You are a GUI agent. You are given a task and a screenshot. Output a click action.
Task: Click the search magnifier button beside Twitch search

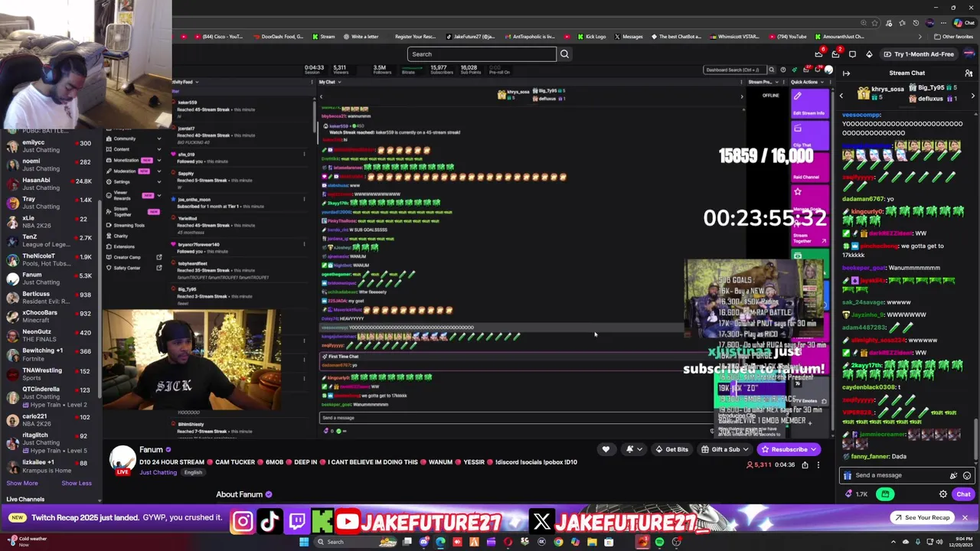[x=564, y=54]
